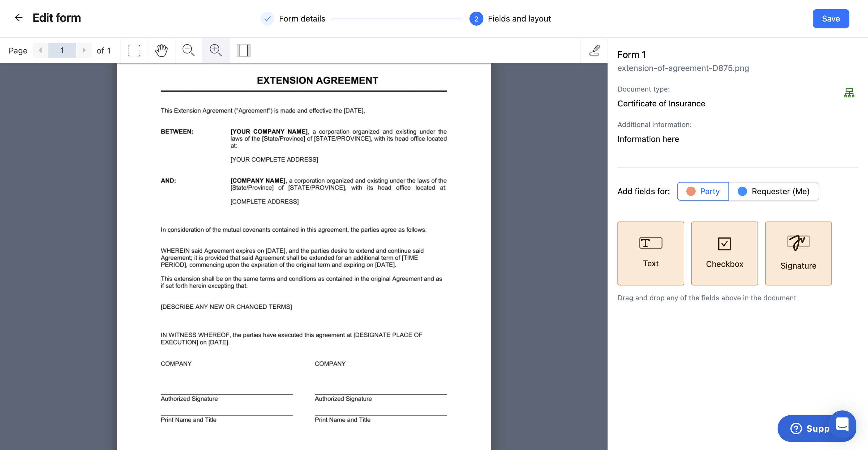868x450 pixels.
Task: Click the zoom out magnifier
Action: point(188,51)
